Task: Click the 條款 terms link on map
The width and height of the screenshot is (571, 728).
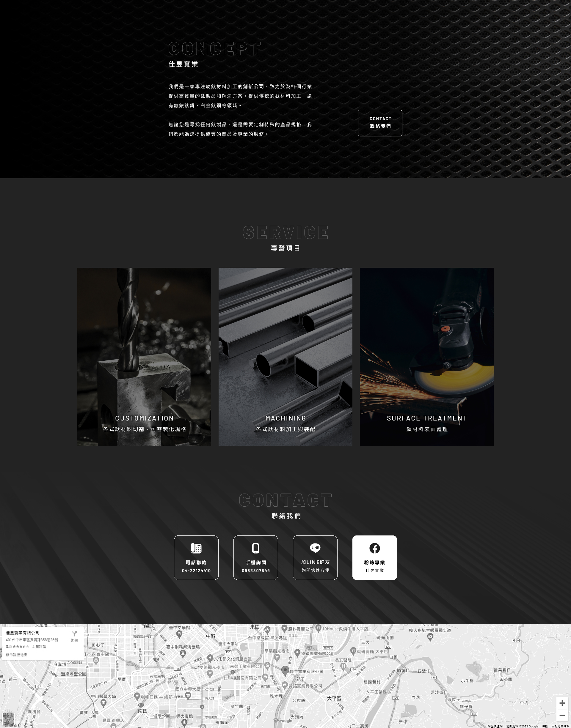Action: [x=545, y=726]
